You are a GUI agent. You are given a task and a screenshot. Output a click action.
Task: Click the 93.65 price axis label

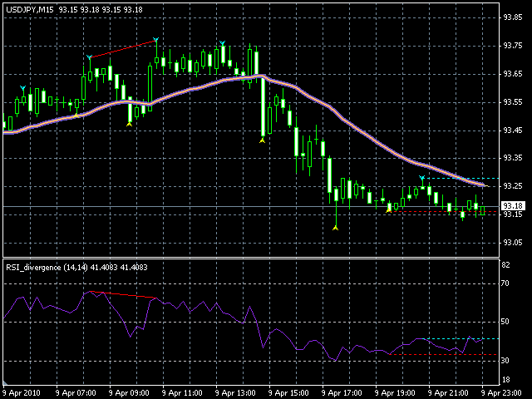pyautogui.click(x=512, y=74)
